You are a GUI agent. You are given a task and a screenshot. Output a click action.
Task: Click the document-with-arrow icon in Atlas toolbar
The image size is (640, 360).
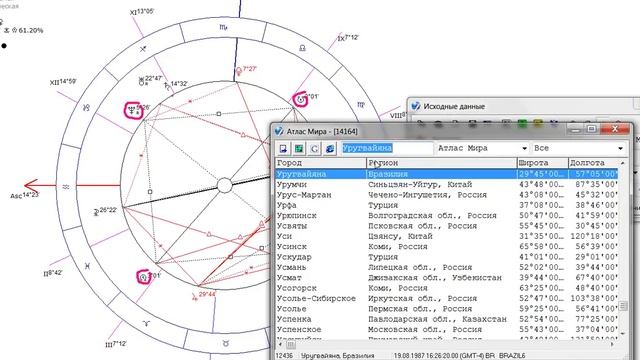point(283,149)
